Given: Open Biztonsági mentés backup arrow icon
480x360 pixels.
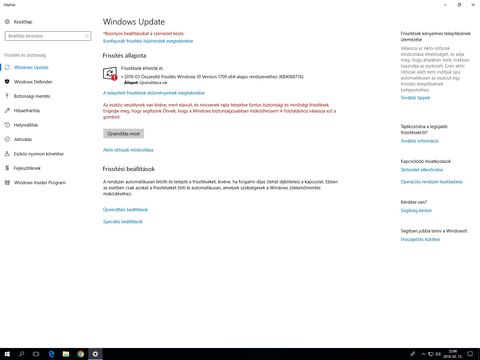Looking at the screenshot, I should (x=7, y=96).
